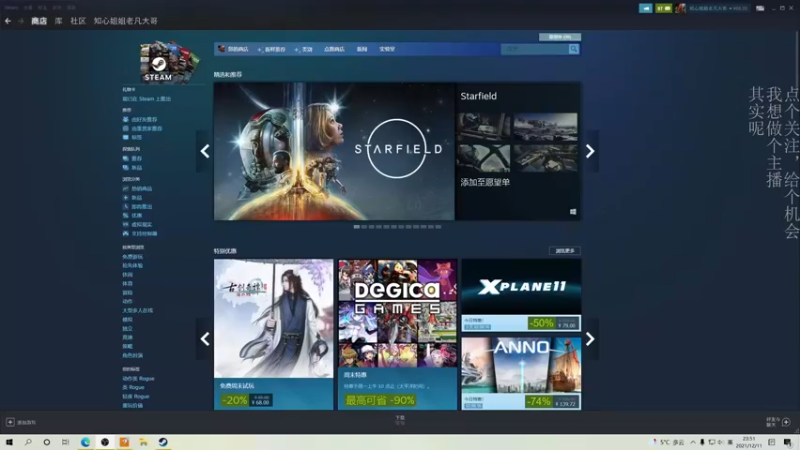Open 由好友推荐 in sidebar
Screen dimensions: 800x450
140,119
